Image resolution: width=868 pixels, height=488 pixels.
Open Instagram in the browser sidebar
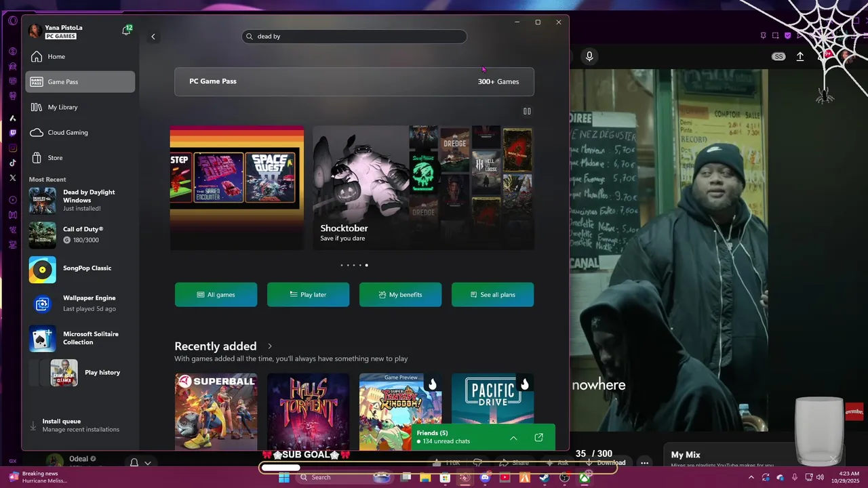click(12, 148)
